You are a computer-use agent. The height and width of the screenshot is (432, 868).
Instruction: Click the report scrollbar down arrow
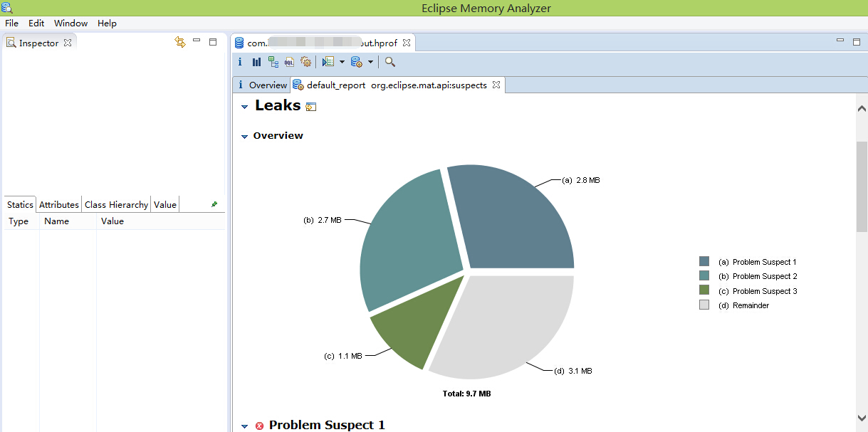point(862,418)
